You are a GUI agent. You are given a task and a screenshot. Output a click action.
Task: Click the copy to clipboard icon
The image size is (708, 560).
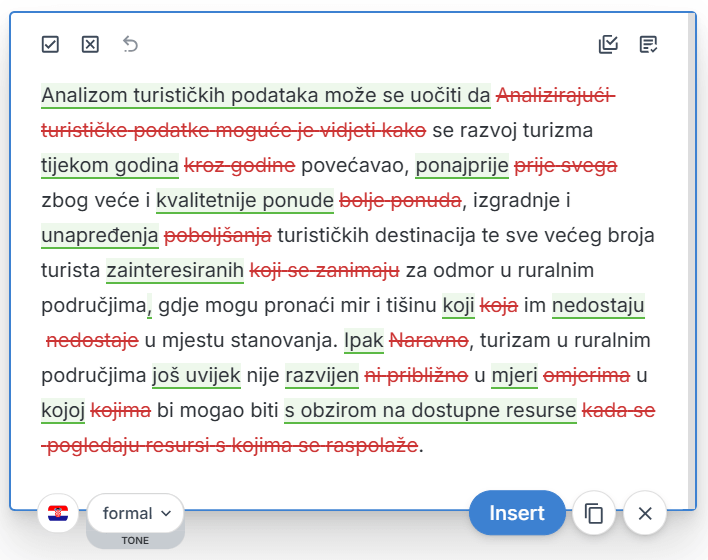(x=594, y=514)
